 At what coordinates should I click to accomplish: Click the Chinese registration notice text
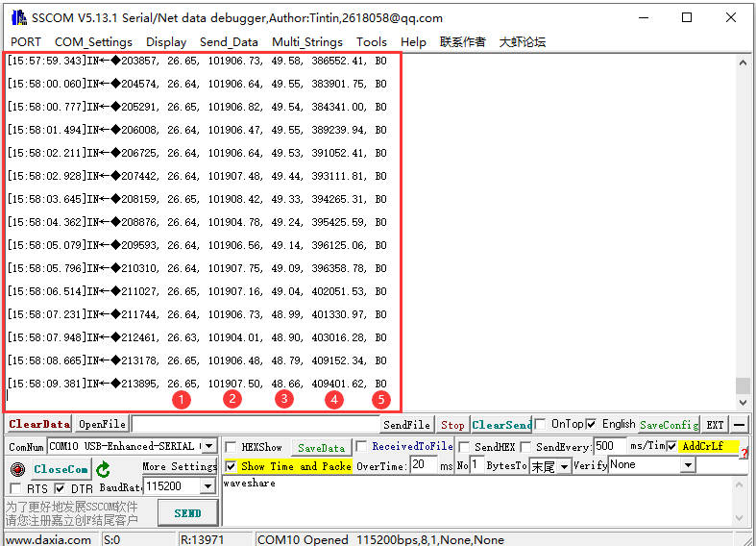72,513
